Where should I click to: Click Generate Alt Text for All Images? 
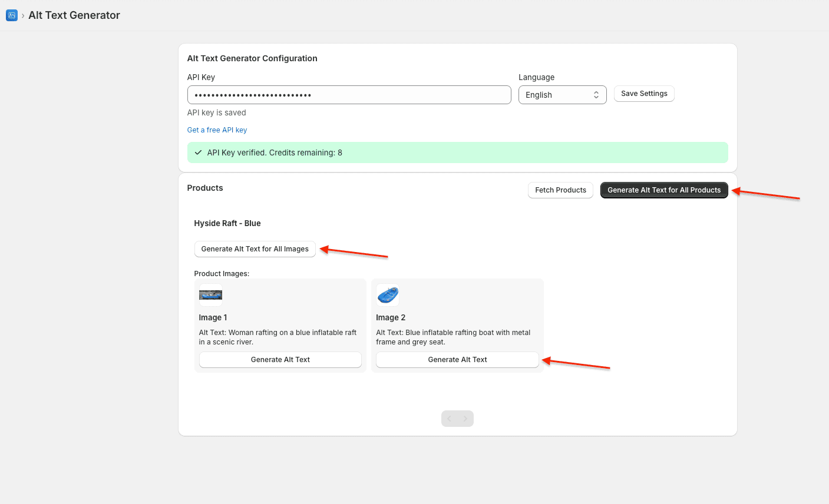point(255,248)
